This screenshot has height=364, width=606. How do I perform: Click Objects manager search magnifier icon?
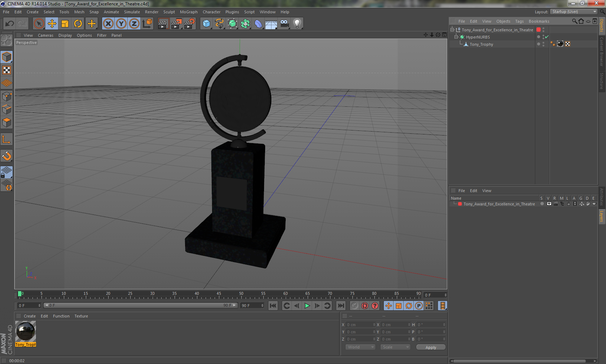coord(574,21)
